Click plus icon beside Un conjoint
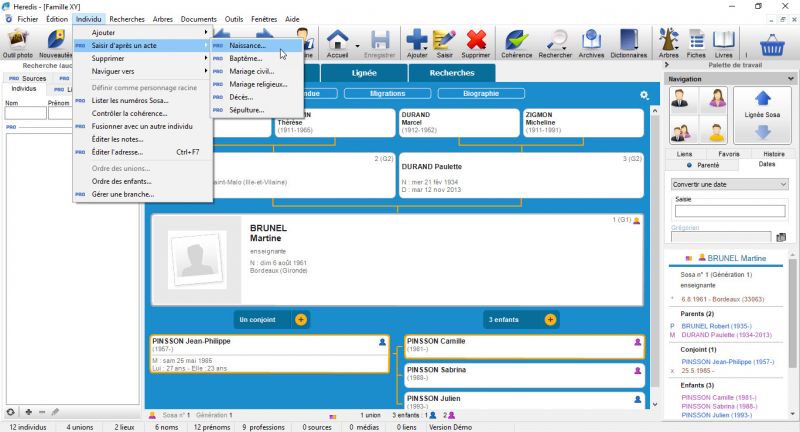This screenshot has height=432, width=800. [301, 320]
